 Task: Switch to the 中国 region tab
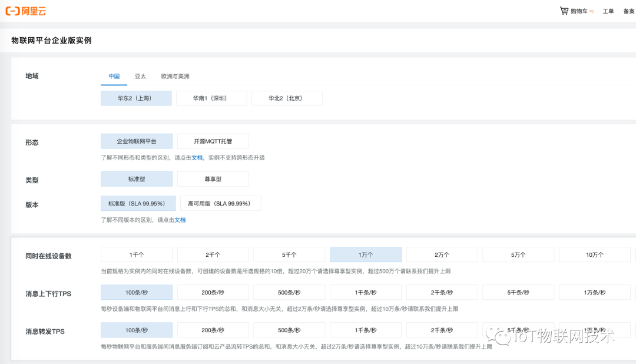pyautogui.click(x=114, y=77)
